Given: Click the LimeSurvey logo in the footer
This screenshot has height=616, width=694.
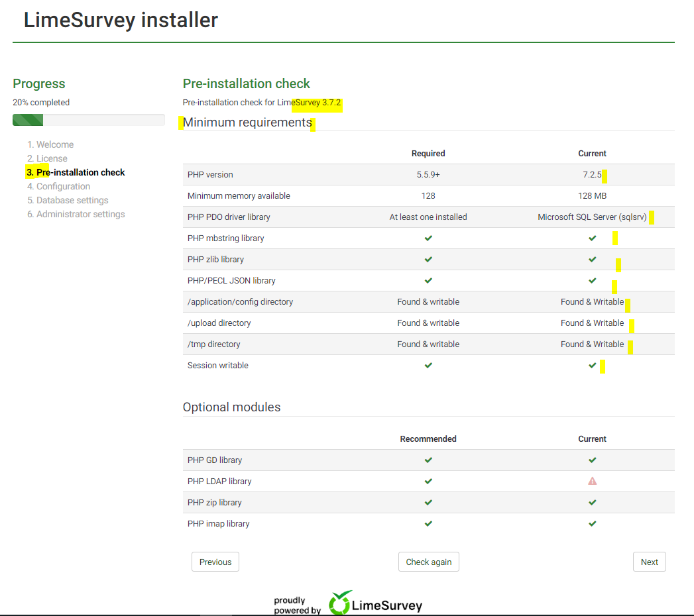Looking at the screenshot, I should click(x=375, y=603).
